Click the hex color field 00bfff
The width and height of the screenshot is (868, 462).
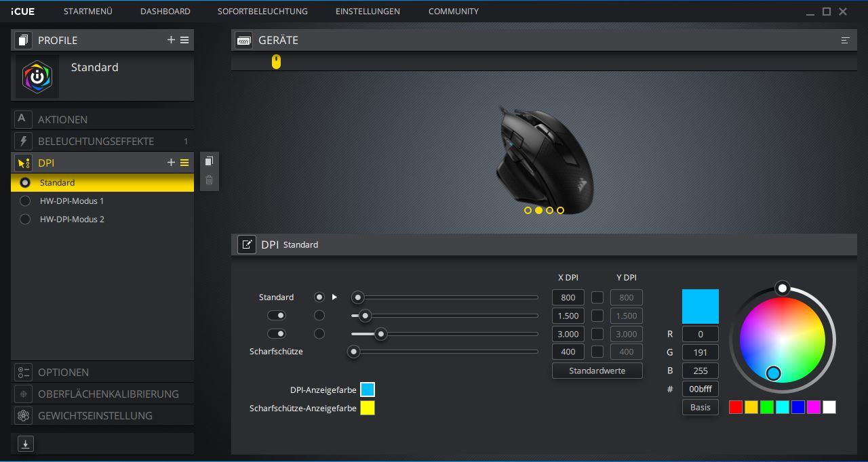[x=701, y=389]
